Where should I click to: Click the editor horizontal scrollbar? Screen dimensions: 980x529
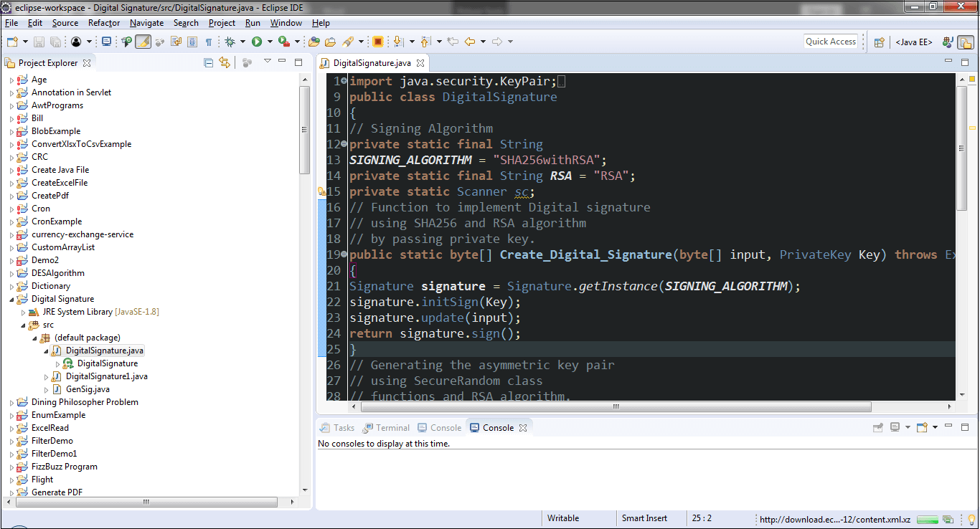(615, 406)
